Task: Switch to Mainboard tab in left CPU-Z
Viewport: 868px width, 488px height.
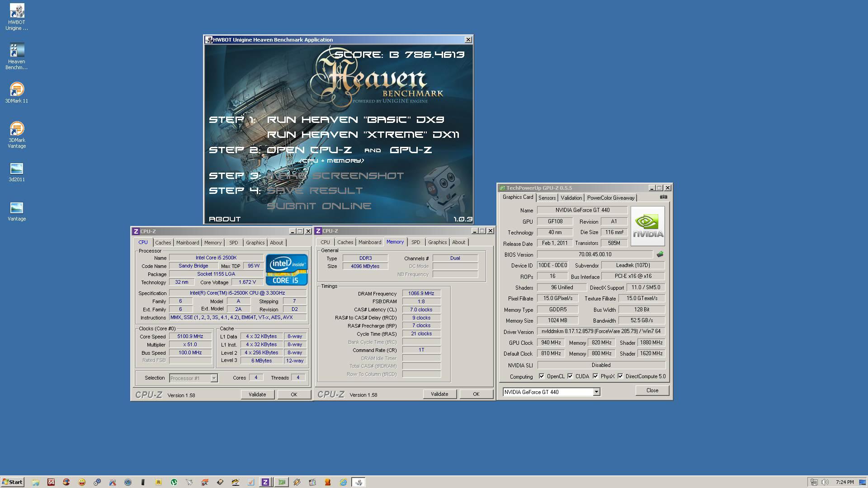Action: [x=188, y=243]
